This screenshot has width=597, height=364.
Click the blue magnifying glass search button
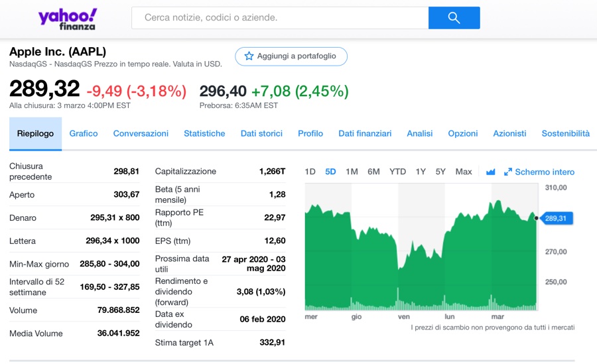[454, 18]
